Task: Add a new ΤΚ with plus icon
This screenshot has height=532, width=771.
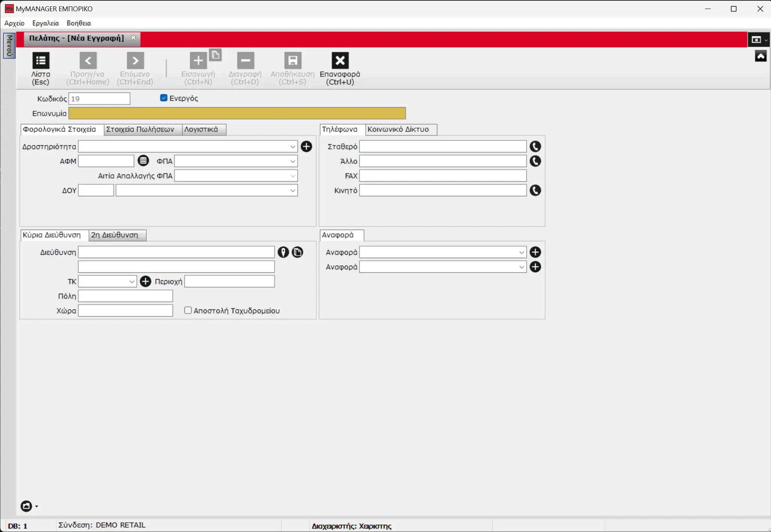Action: coord(145,281)
